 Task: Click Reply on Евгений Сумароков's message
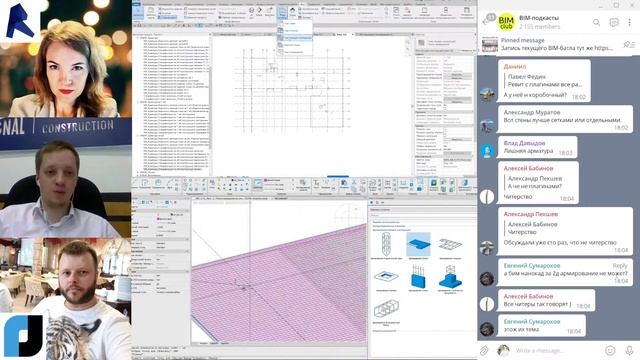coord(620,265)
